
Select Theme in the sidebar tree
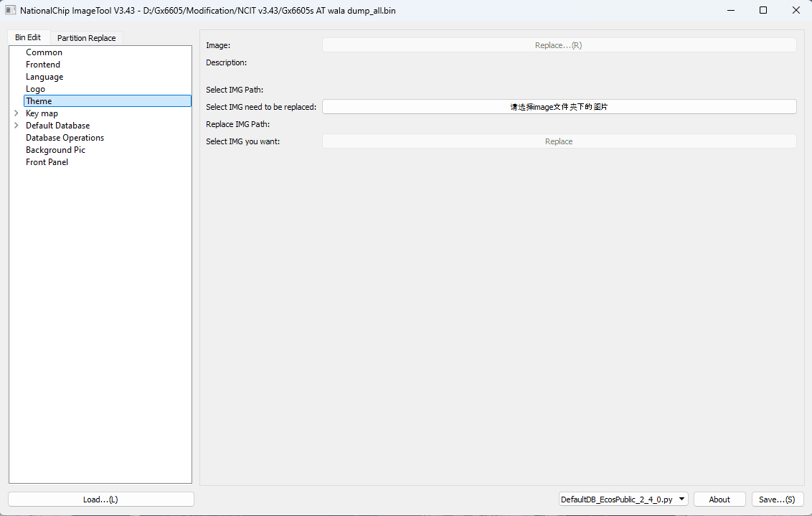click(x=39, y=100)
